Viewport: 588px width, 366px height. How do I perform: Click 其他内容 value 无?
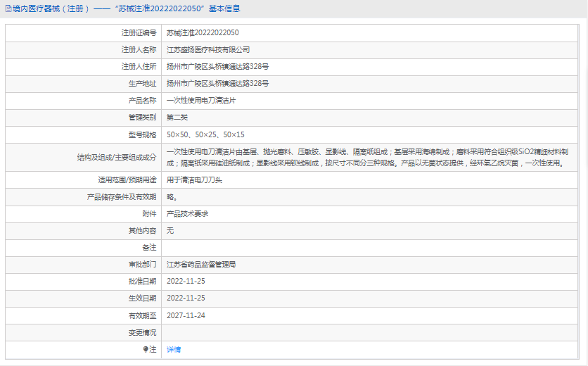coord(170,230)
